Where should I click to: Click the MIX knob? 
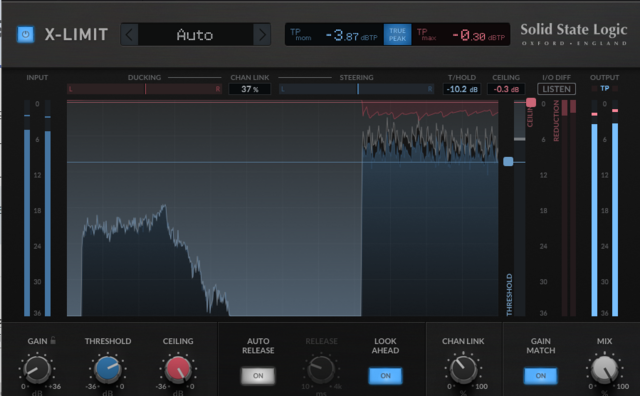[x=604, y=369]
